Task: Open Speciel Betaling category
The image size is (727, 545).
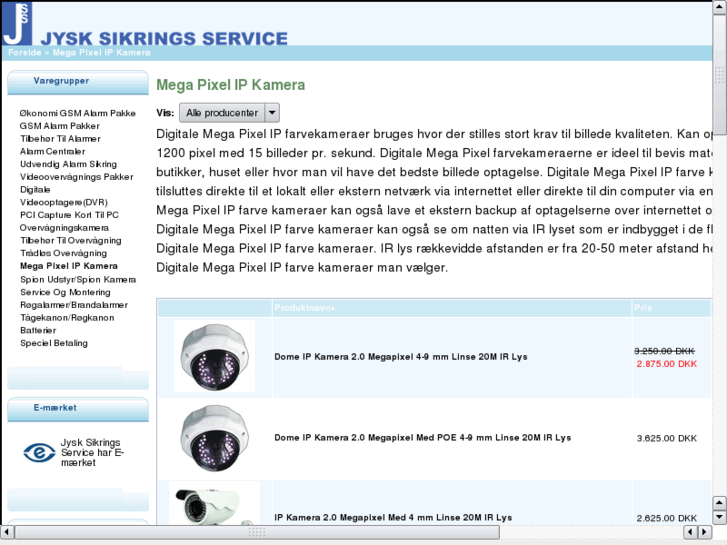Action: [54, 343]
